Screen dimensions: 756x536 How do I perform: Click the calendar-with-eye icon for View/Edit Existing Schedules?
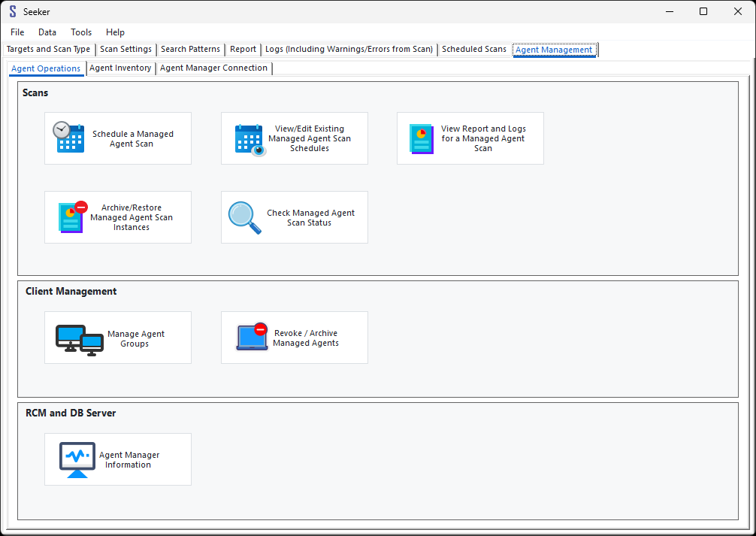pos(250,141)
